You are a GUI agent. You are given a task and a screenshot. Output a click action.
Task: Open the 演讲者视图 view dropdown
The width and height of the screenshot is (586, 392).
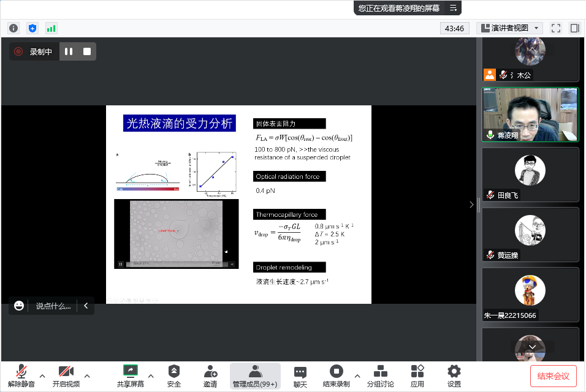[510, 28]
